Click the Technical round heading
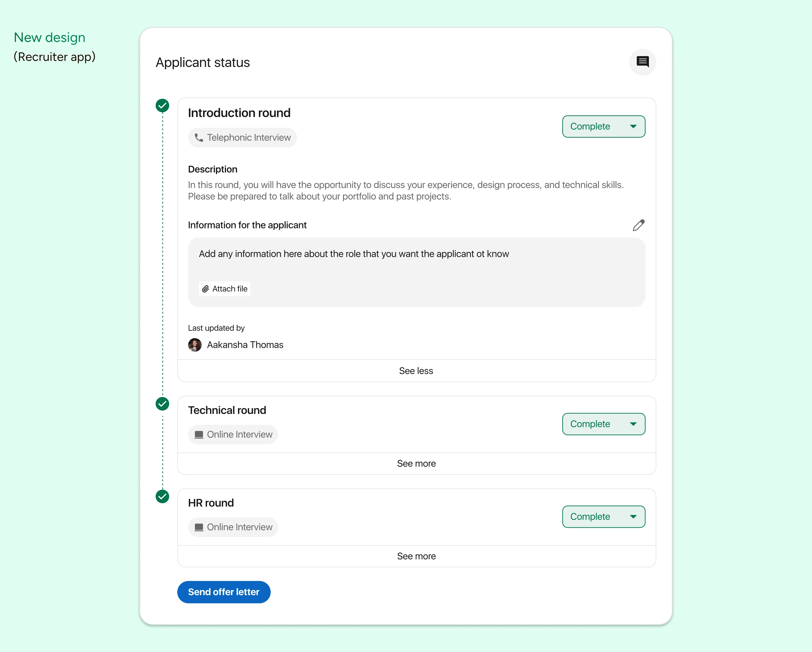812x652 pixels. [x=227, y=410]
